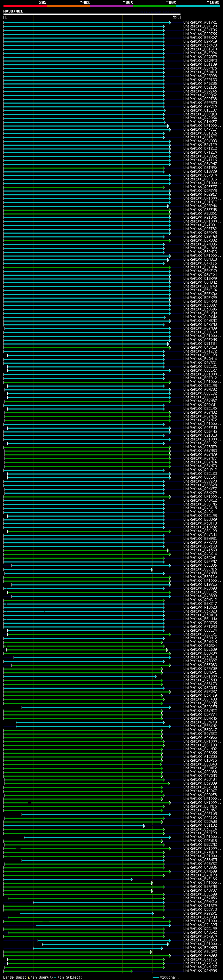223x980 pixels.
Task: Click the purple ~60% identity legend segment
Action: click(x=111, y=6)
